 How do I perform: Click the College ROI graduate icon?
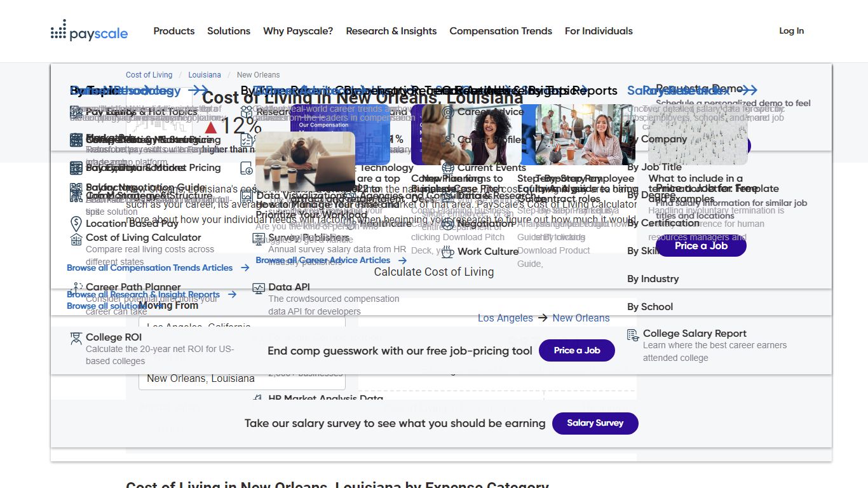76,338
